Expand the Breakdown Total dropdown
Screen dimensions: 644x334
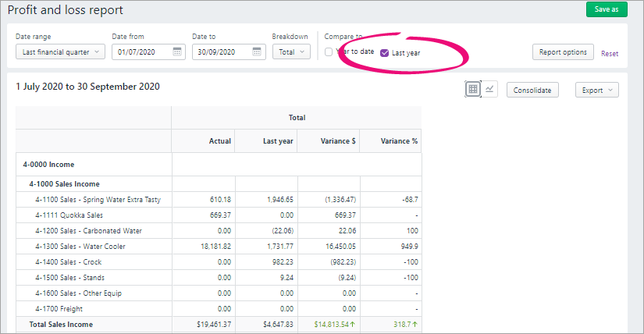coord(290,52)
